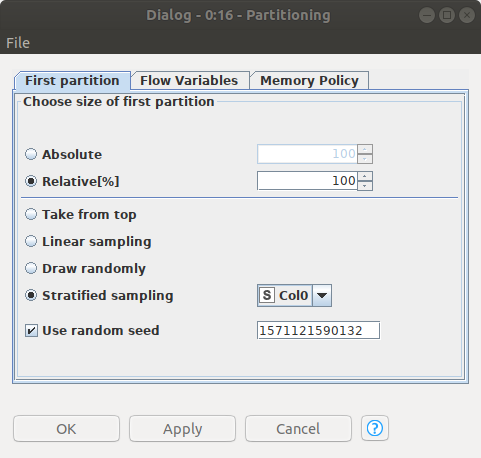Screen dimensions: 481x458
Task: Click the random seed number field
Action: (318, 330)
